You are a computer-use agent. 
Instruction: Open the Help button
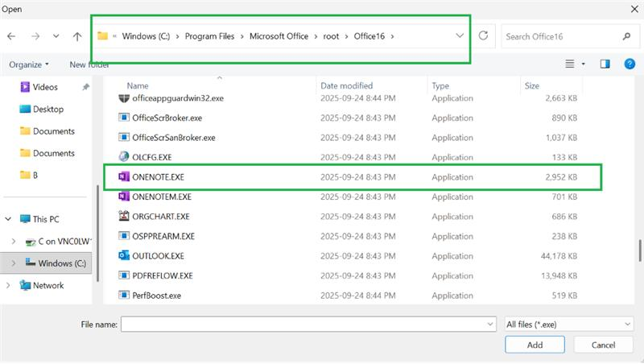tap(630, 64)
